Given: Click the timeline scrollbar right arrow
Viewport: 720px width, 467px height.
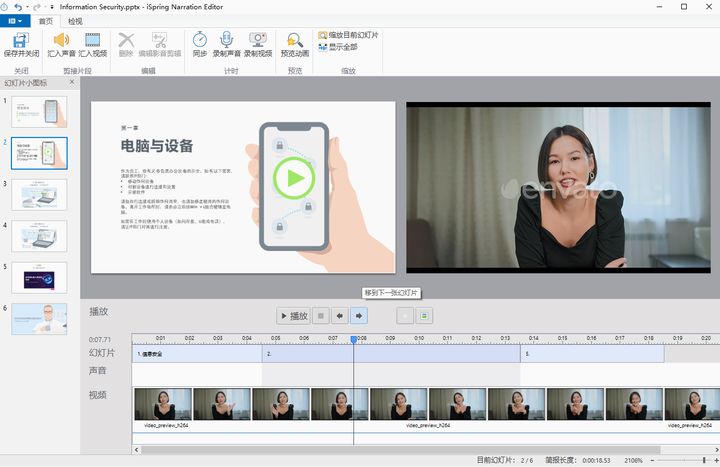Looking at the screenshot, I should tap(716, 450).
